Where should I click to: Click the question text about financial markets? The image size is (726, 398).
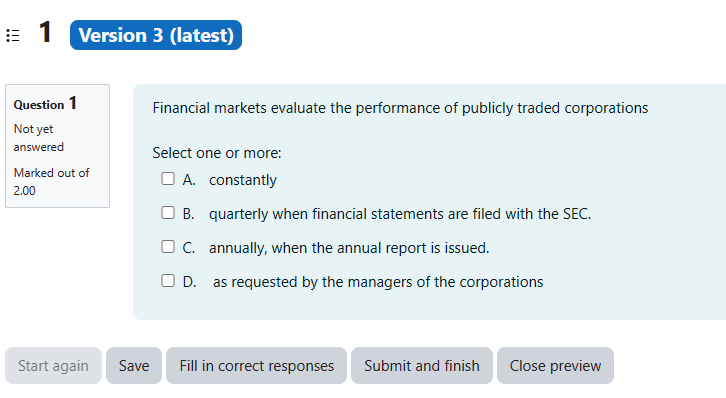click(x=400, y=108)
